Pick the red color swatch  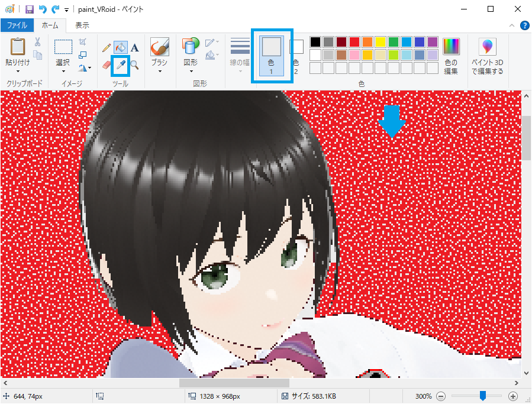click(354, 42)
